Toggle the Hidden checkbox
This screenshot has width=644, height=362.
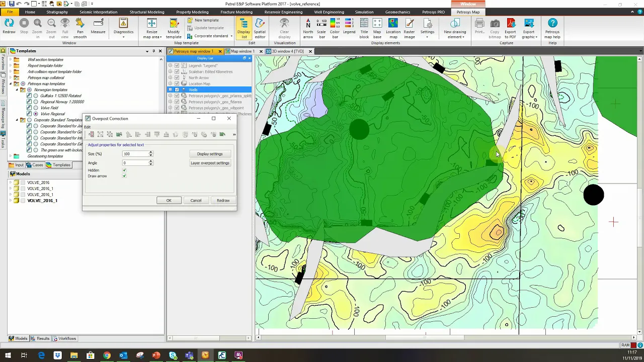tap(124, 170)
